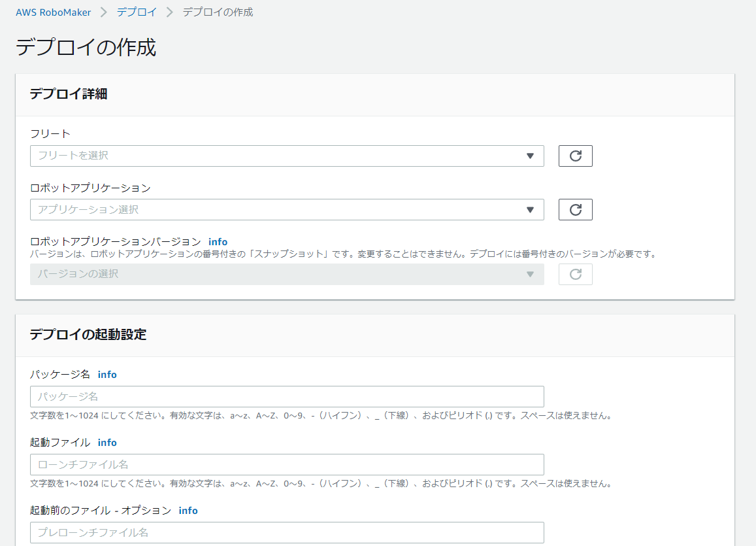This screenshot has width=756, height=546.
Task: Refresh the ロボットアプリケーション list
Action: point(575,209)
